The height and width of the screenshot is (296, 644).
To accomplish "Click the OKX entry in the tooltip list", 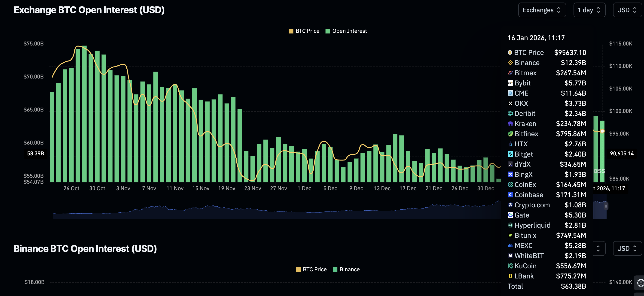I will (521, 103).
